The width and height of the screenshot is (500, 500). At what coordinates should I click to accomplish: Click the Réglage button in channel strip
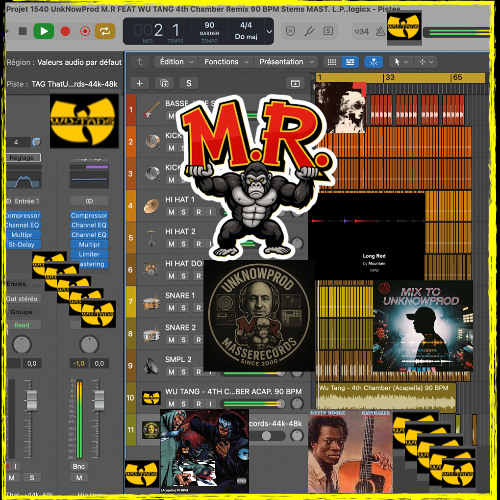click(23, 157)
